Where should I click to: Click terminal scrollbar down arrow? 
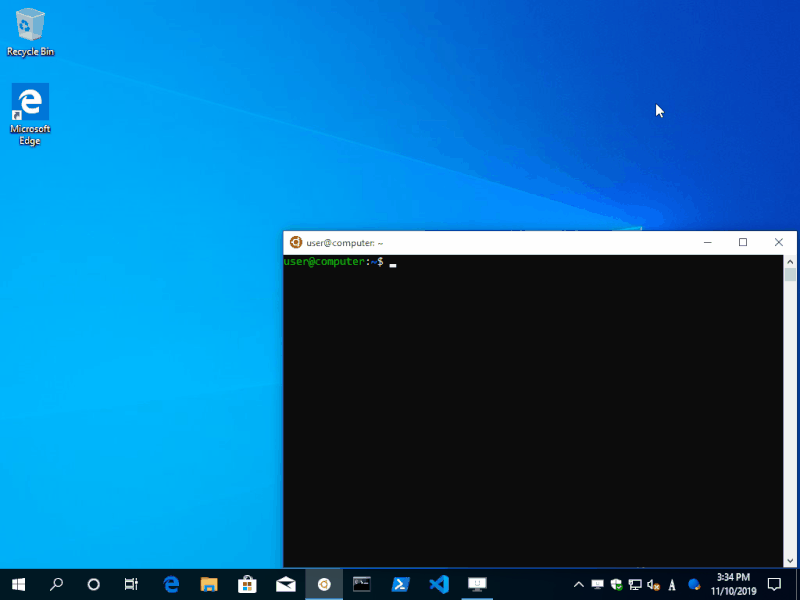point(790,561)
